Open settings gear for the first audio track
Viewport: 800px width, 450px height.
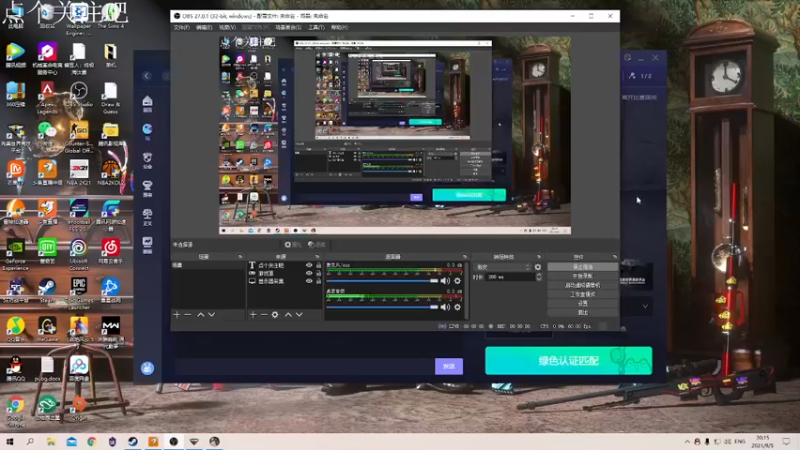pos(457,281)
